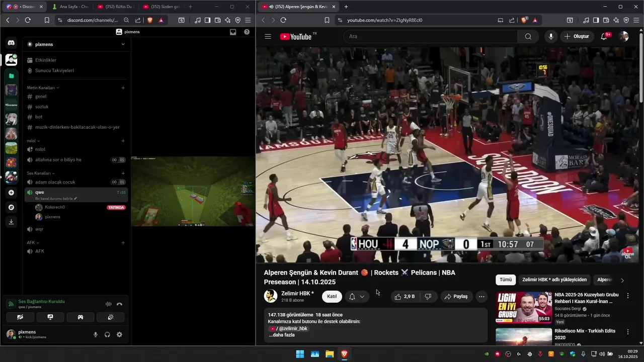Image resolution: width=644 pixels, height=362 pixels.
Task: Open Sunucu Takviyeleri in Discord
Action: click(x=76, y=70)
